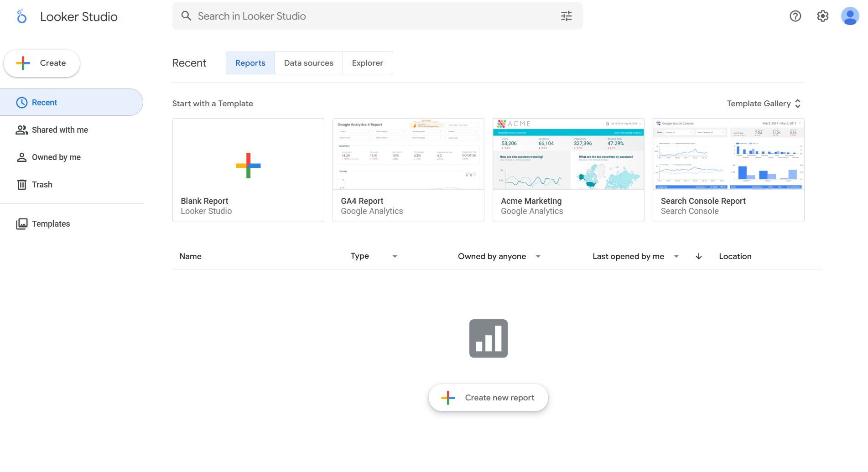The image size is (868, 472).
Task: Open Shared with me in sidebar
Action: point(60,130)
